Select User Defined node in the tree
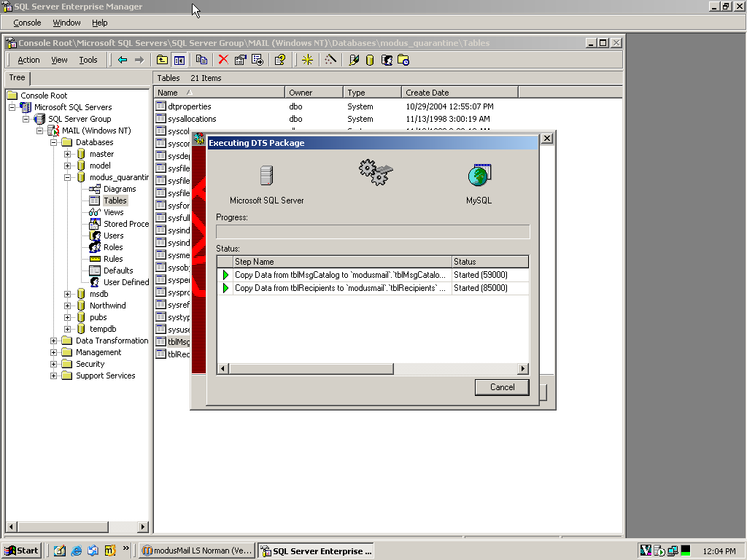The image size is (747, 560). [x=126, y=282]
